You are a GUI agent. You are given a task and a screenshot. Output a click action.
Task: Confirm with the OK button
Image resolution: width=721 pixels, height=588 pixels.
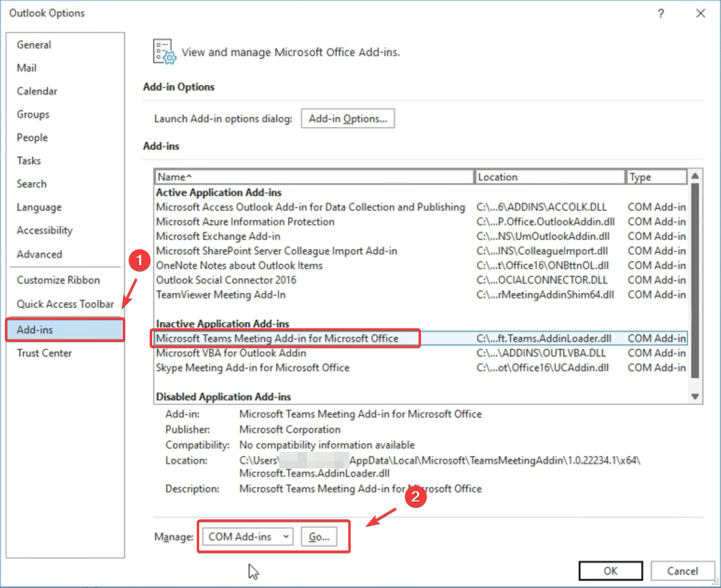(x=610, y=571)
